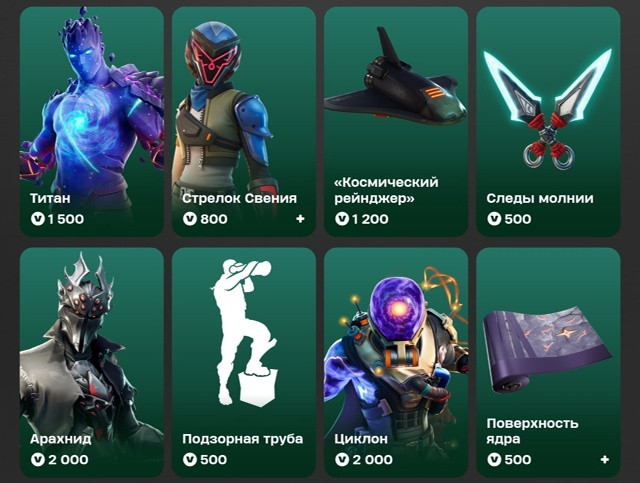The width and height of the screenshot is (640, 483).
Task: Click the V-Bucks icon on Титан
Action: (x=38, y=219)
